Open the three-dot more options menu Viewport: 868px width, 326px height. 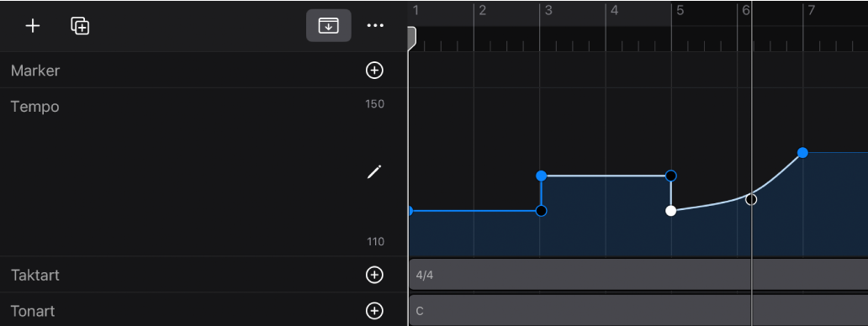pos(375,25)
